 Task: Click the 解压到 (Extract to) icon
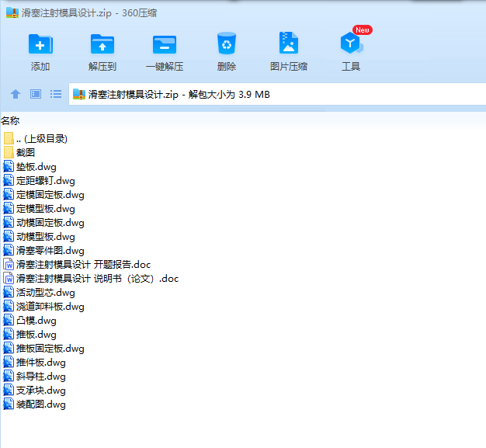(102, 44)
